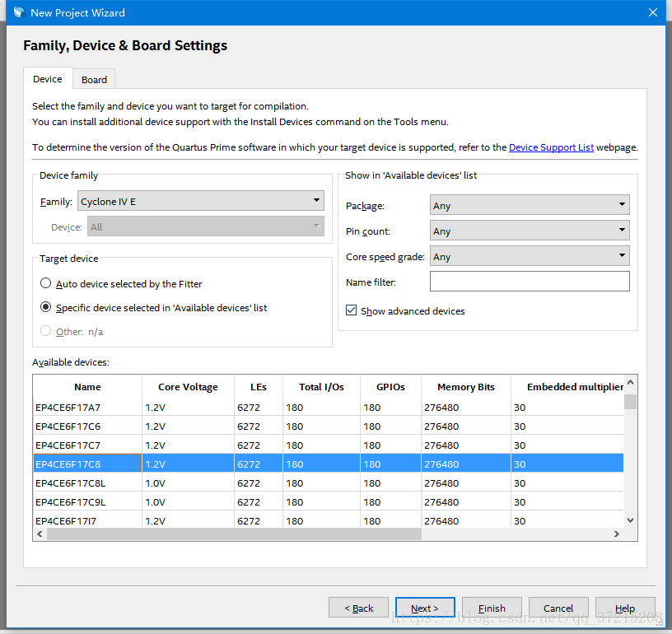Expand the Core speed grade dropdown
This screenshot has width=672, height=634.
pyautogui.click(x=530, y=256)
